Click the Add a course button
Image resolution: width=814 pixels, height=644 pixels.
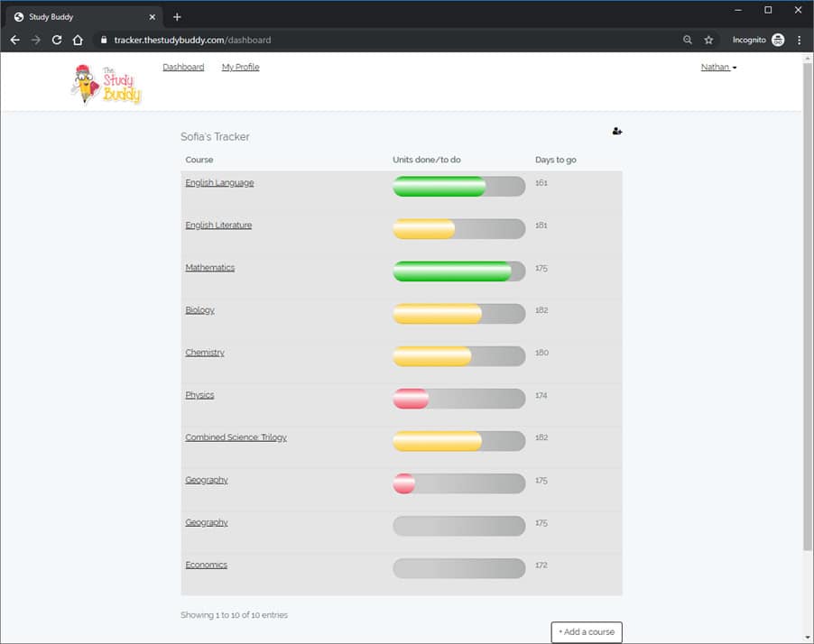pos(587,632)
